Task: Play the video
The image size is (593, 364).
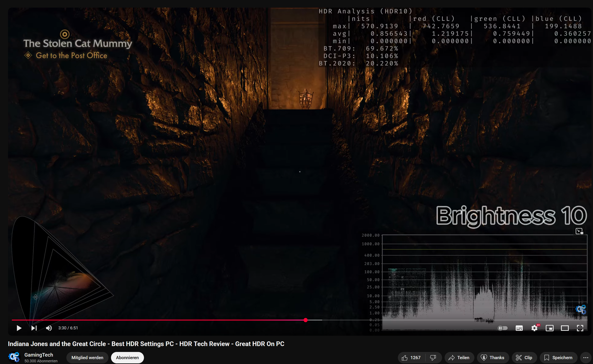Action: coord(19,328)
